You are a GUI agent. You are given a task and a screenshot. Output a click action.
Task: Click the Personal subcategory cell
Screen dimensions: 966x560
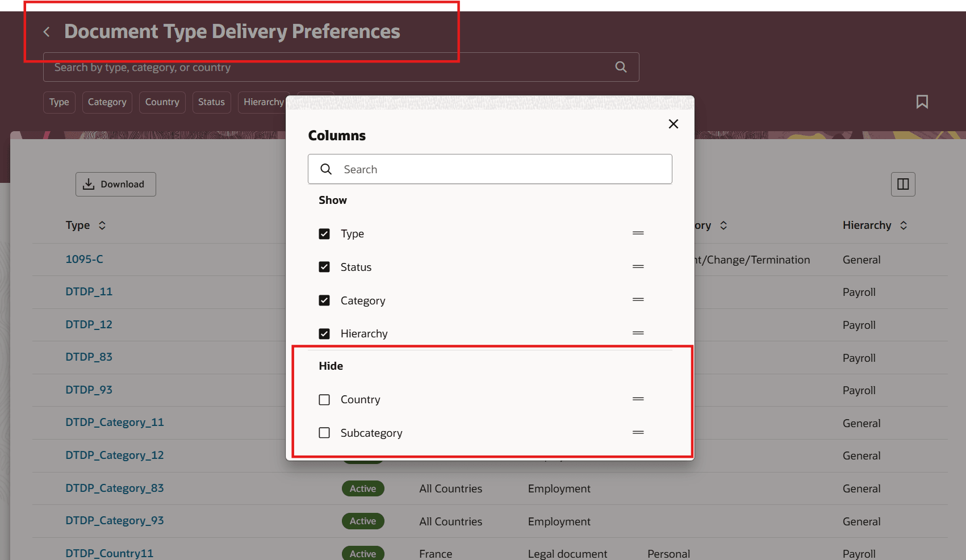click(668, 554)
